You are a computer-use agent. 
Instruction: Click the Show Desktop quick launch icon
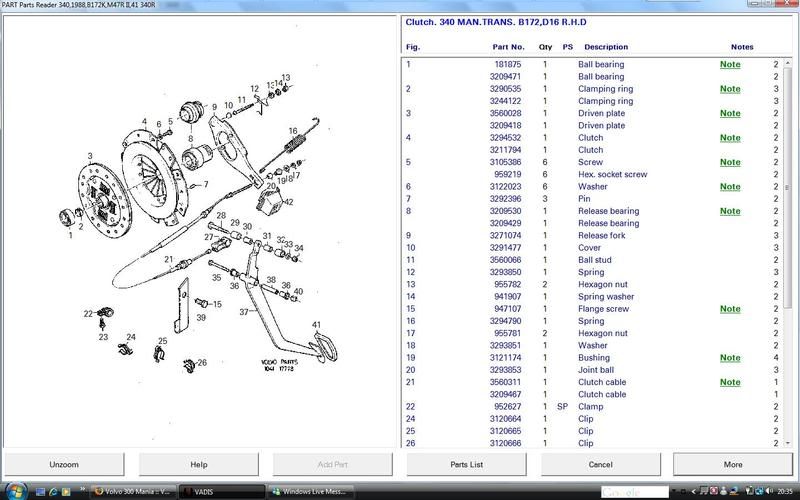coord(41,492)
